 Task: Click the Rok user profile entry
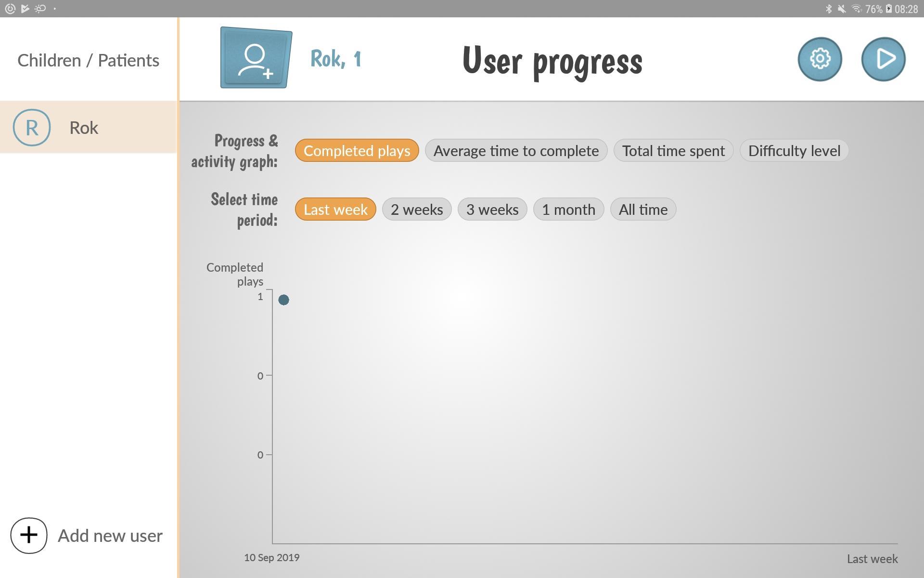(x=89, y=127)
